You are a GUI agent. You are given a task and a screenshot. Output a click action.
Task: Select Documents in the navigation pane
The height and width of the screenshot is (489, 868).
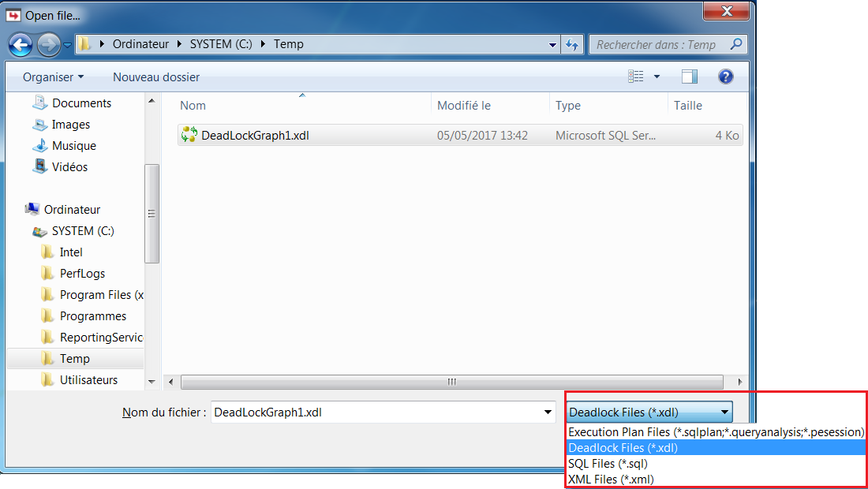pos(81,103)
